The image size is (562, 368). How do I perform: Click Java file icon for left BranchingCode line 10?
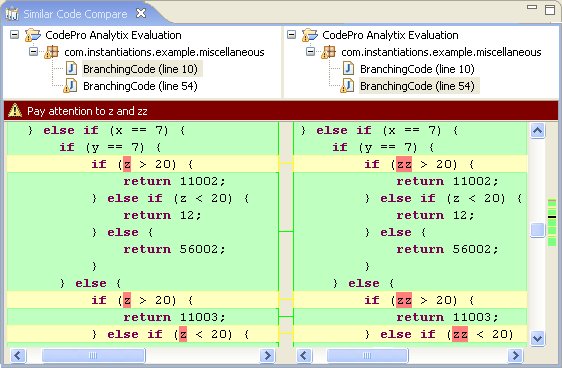coord(71,68)
